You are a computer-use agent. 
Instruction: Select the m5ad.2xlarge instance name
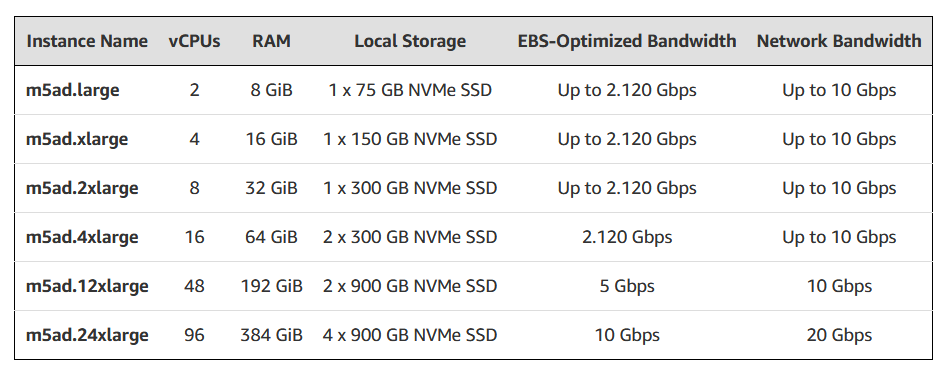click(82, 189)
